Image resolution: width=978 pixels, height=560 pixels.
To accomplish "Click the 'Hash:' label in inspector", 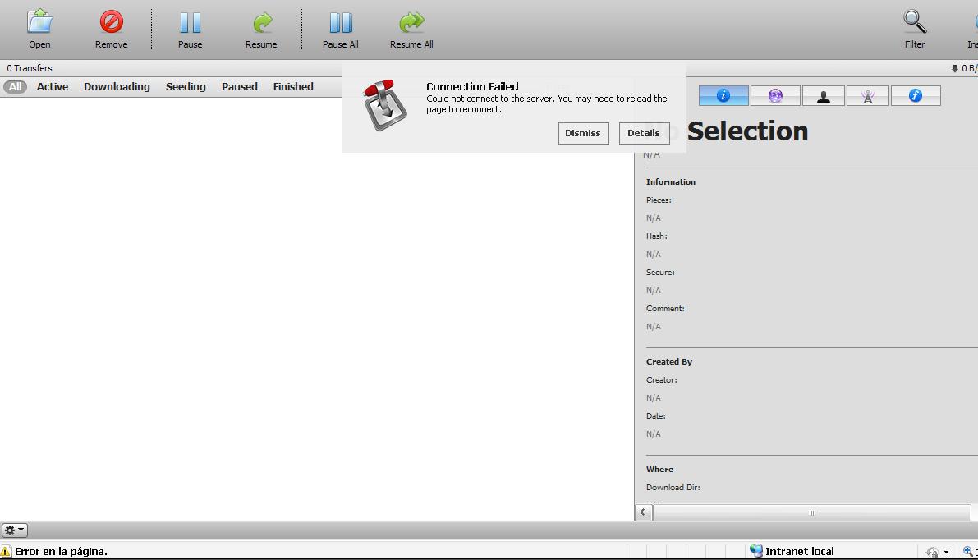I will click(x=657, y=236).
